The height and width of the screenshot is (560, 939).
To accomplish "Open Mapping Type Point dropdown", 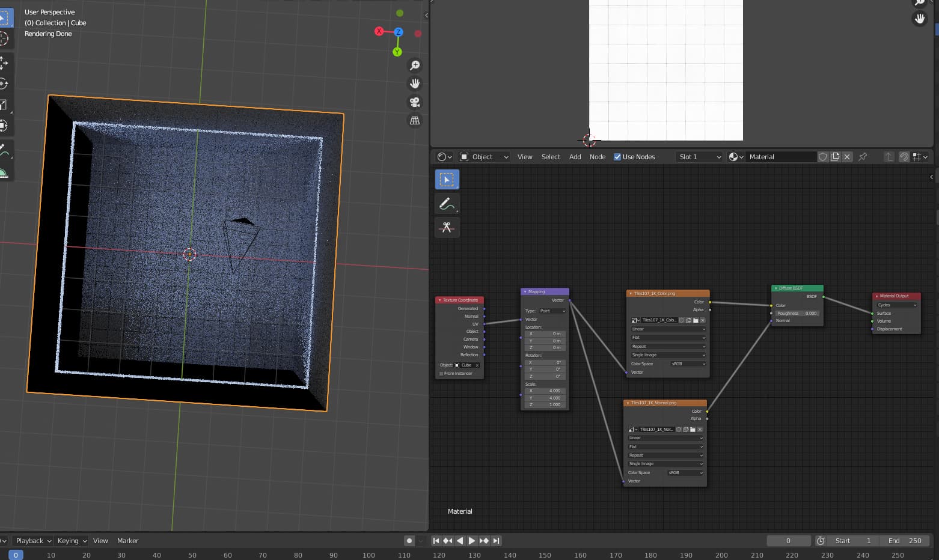I will click(552, 311).
